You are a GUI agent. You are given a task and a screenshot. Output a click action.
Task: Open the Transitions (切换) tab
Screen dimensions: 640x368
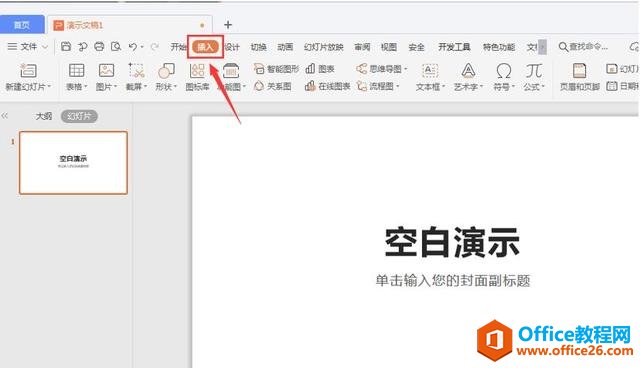coord(258,47)
